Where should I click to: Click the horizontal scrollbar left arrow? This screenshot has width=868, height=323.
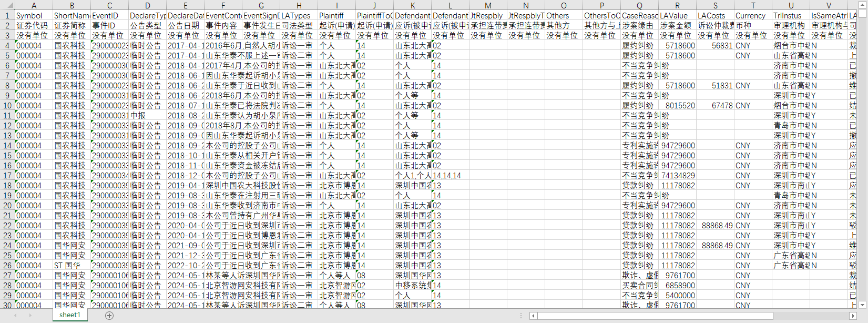pyautogui.click(x=533, y=316)
